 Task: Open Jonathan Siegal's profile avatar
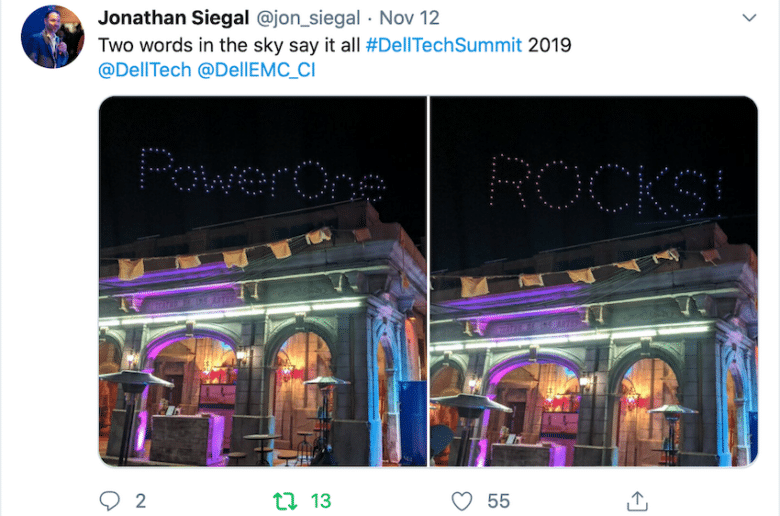pyautogui.click(x=52, y=37)
